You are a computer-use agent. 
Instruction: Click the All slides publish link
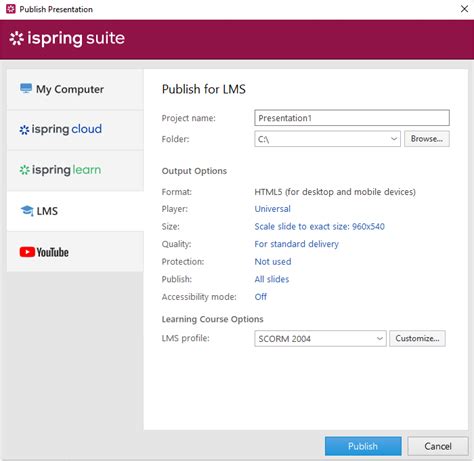click(x=272, y=279)
